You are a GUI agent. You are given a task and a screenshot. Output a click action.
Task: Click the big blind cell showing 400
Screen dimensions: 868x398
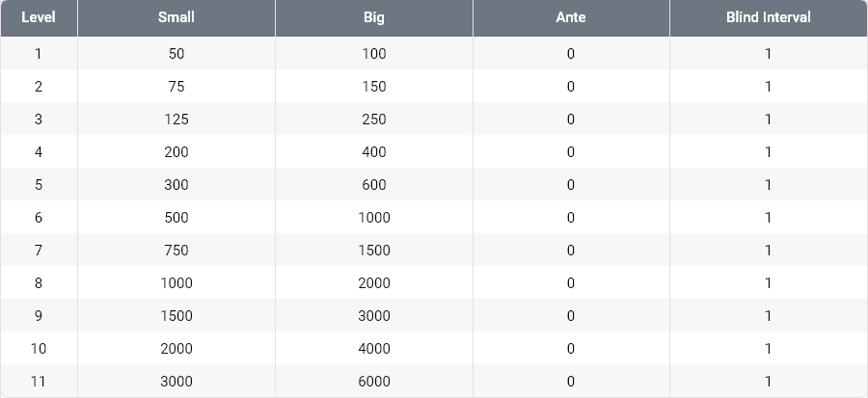pos(374,152)
